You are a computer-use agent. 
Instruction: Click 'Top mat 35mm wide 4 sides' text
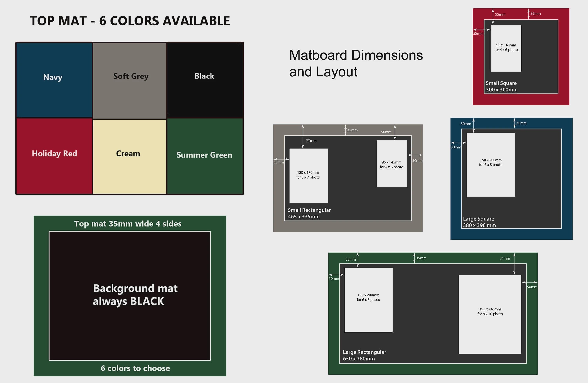(x=128, y=224)
